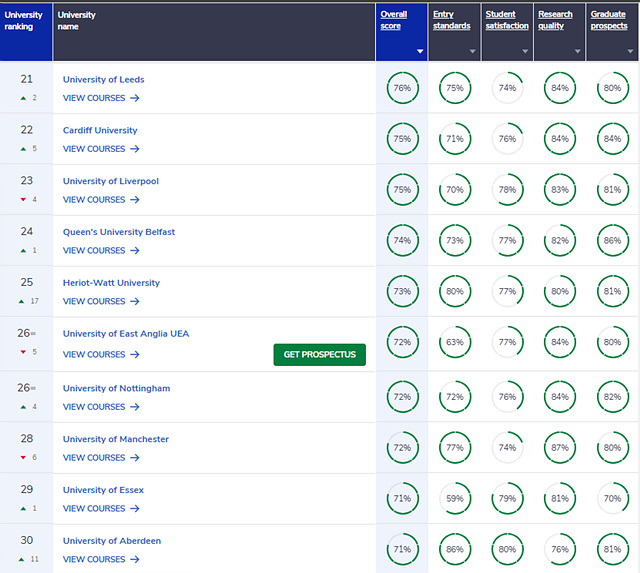The image size is (640, 573).
Task: View courses for University of Manchester
Action: [101, 458]
